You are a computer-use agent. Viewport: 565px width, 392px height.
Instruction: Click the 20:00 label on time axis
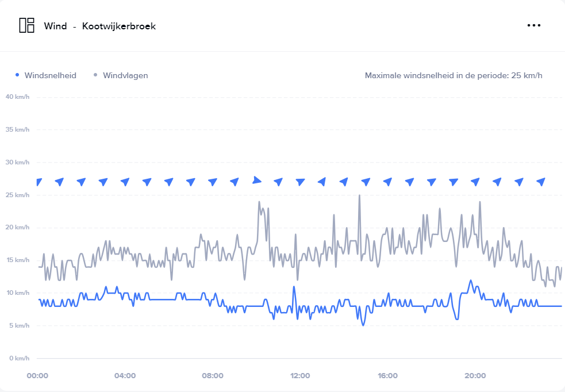tap(475, 376)
